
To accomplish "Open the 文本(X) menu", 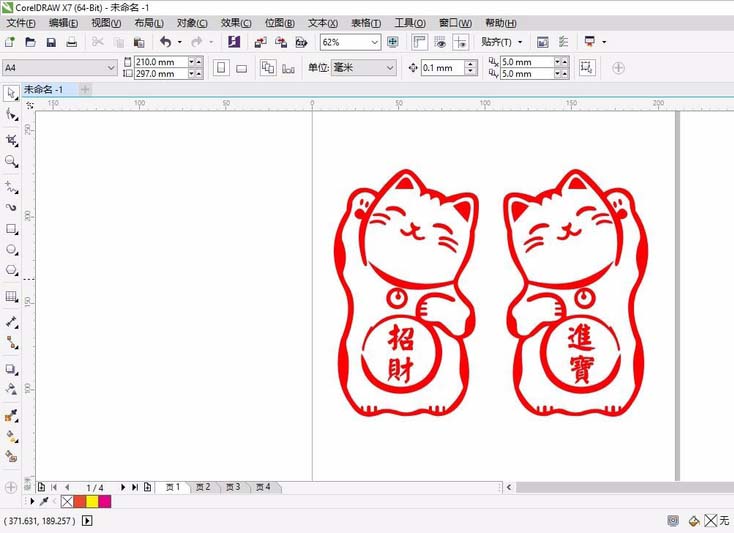I will tap(323, 23).
